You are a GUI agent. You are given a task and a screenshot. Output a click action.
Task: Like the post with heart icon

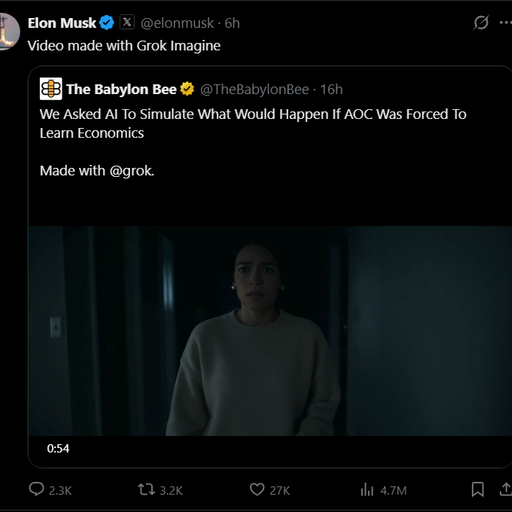(x=257, y=490)
